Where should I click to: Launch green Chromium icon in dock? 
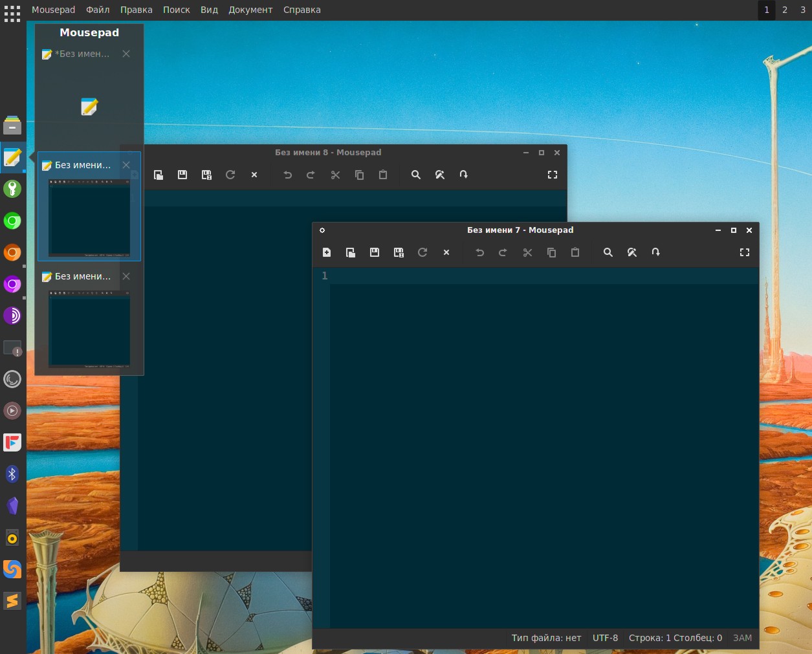(12, 221)
